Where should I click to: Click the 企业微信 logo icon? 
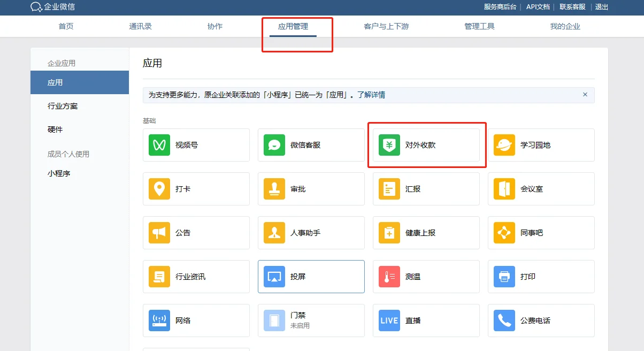pyautogui.click(x=36, y=7)
